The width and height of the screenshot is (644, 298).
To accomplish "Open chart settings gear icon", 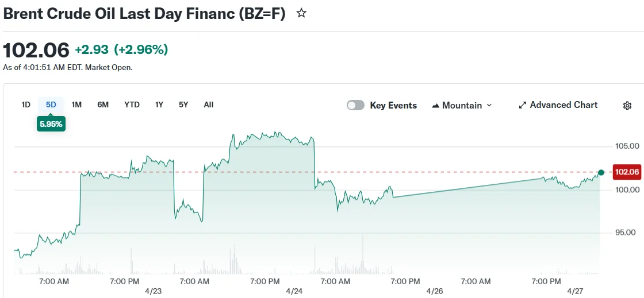I will point(627,106).
